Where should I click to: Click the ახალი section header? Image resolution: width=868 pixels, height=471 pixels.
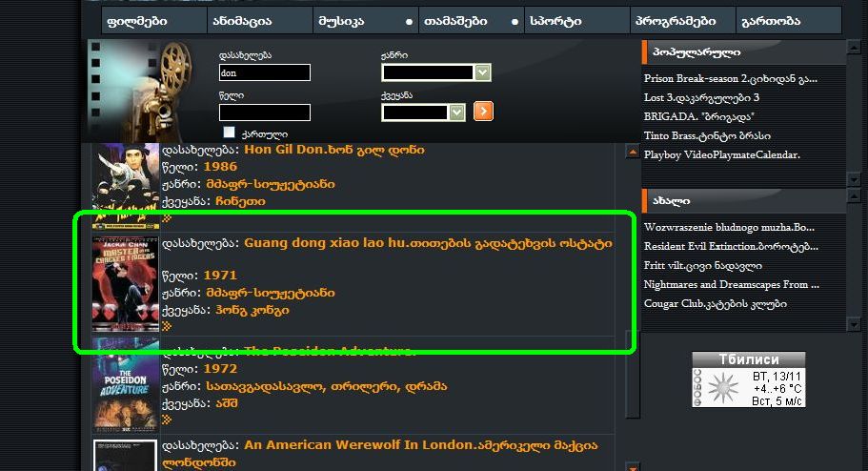(743, 200)
